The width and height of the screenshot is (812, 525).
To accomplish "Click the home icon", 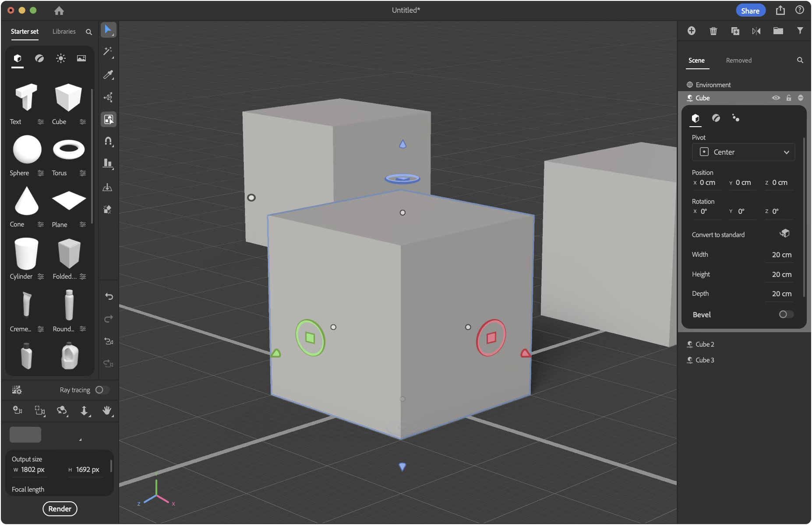I will [59, 11].
